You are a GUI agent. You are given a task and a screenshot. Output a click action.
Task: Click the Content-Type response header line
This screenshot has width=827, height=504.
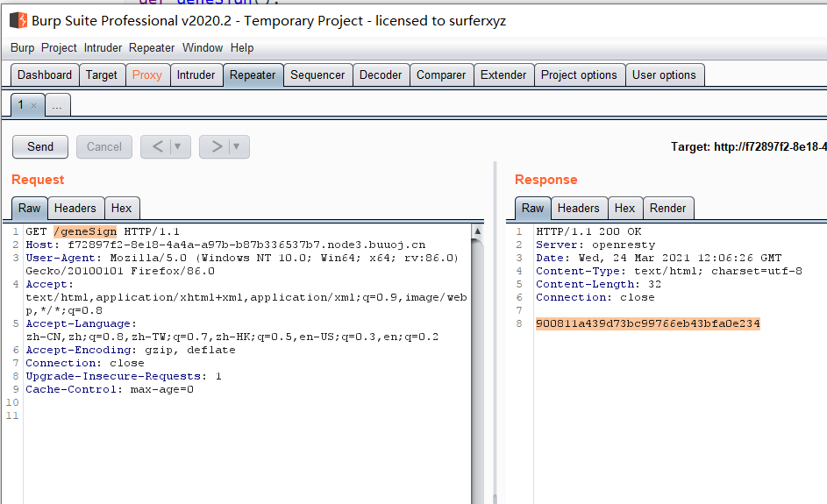click(x=669, y=271)
